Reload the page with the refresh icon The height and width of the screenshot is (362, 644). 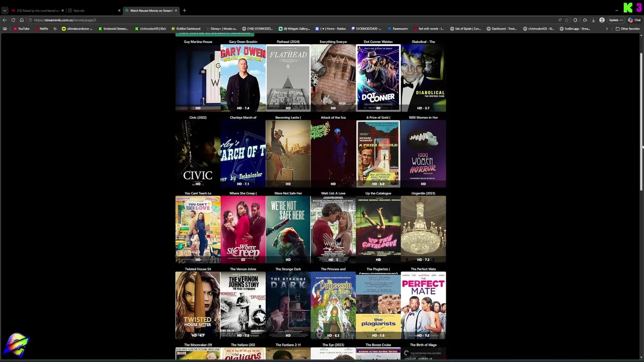tap(13, 20)
